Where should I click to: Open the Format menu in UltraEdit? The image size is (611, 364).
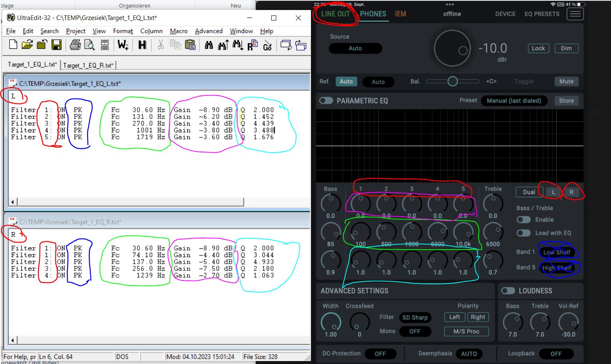coord(123,31)
